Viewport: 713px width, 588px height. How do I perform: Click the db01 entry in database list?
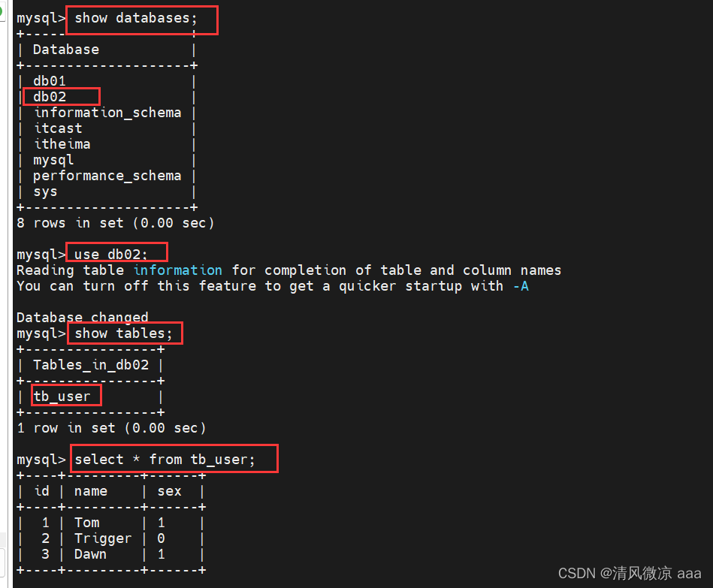click(x=50, y=81)
